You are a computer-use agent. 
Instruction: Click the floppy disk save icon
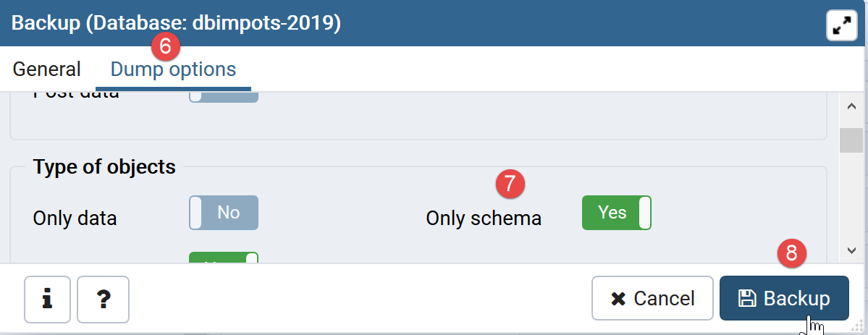746,298
